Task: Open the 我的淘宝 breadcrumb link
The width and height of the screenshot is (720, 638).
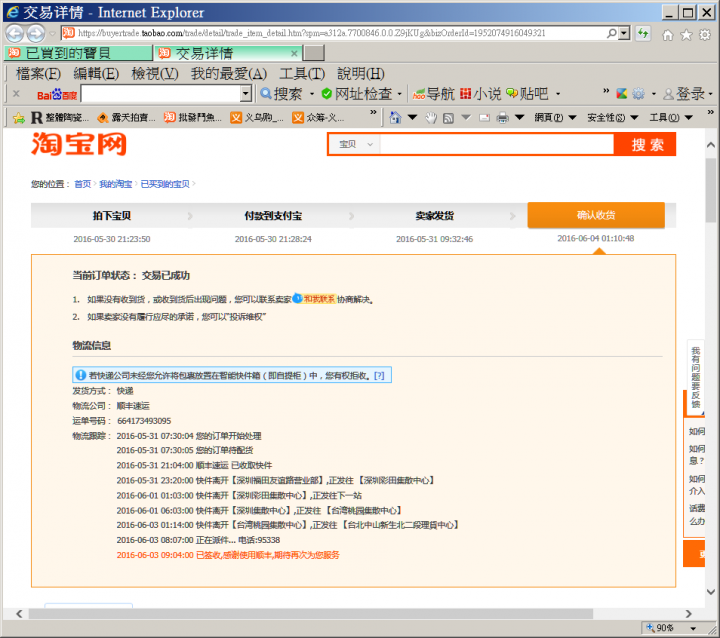Action: click(x=116, y=184)
